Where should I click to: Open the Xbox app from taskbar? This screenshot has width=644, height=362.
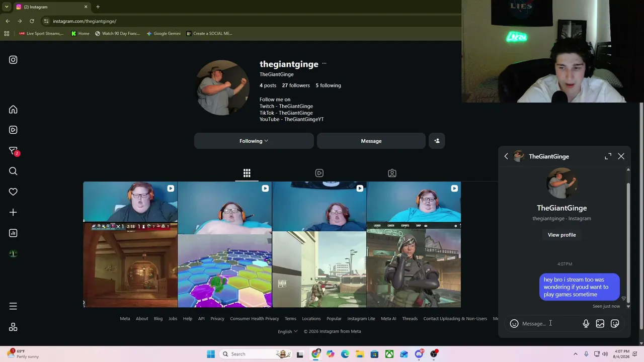point(389,354)
